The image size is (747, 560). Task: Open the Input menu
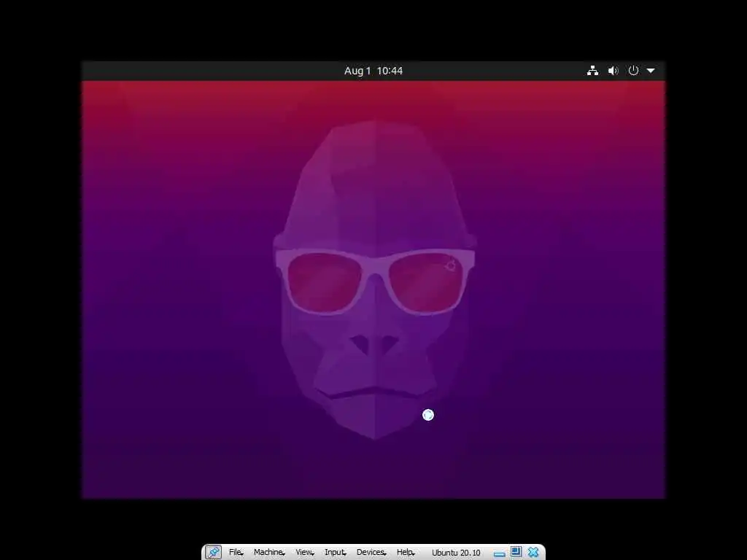coord(336,553)
